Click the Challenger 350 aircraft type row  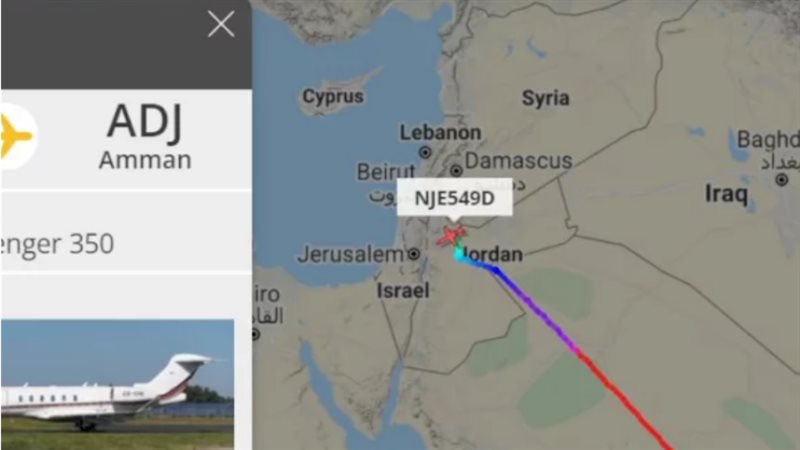(126, 244)
